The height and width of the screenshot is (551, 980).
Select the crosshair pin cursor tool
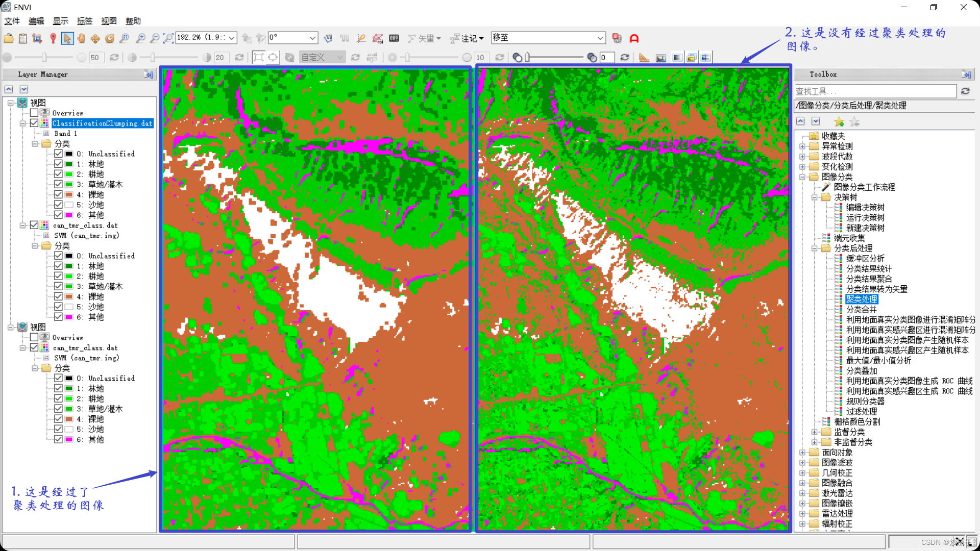[53, 38]
